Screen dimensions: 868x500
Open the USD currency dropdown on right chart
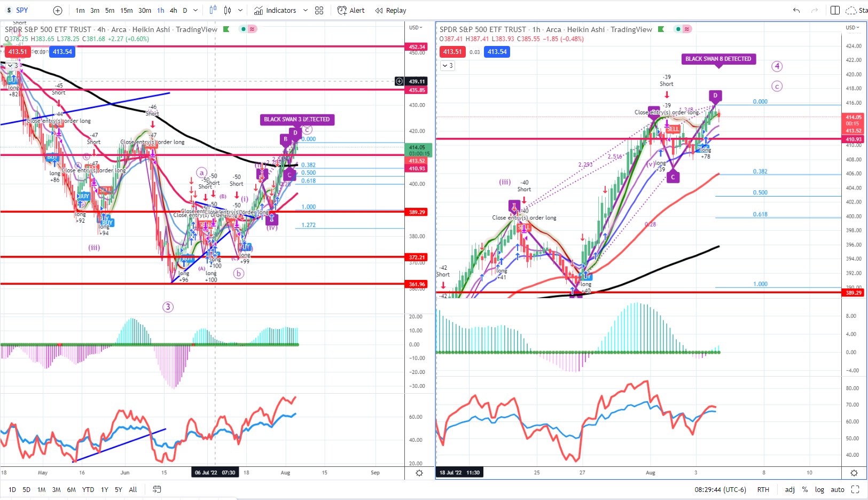(853, 27)
